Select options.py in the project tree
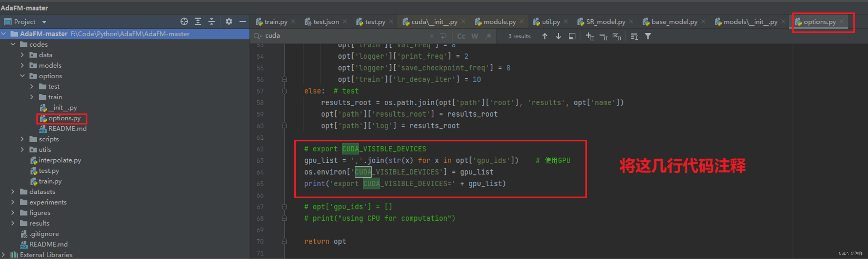The height and width of the screenshot is (259, 868). click(60, 118)
